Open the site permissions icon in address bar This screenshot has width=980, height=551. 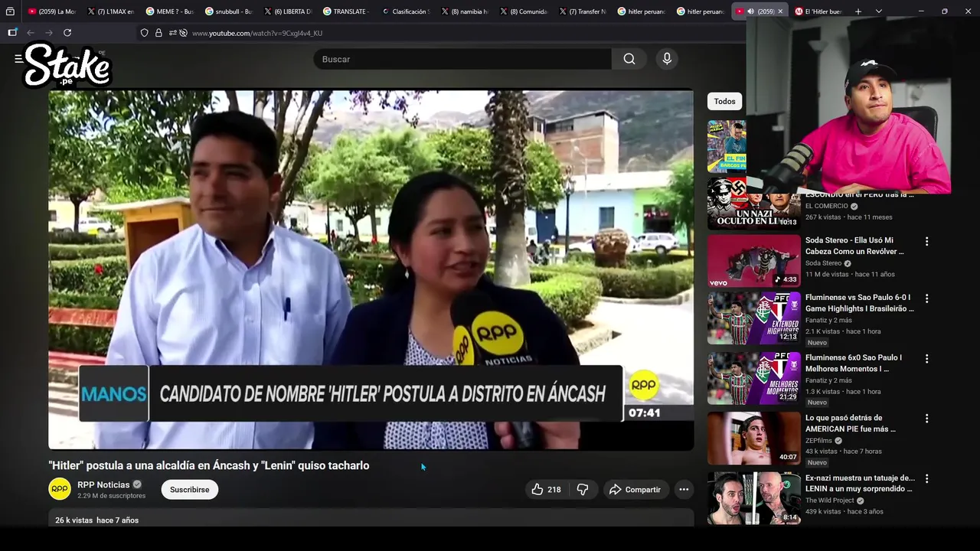(172, 33)
